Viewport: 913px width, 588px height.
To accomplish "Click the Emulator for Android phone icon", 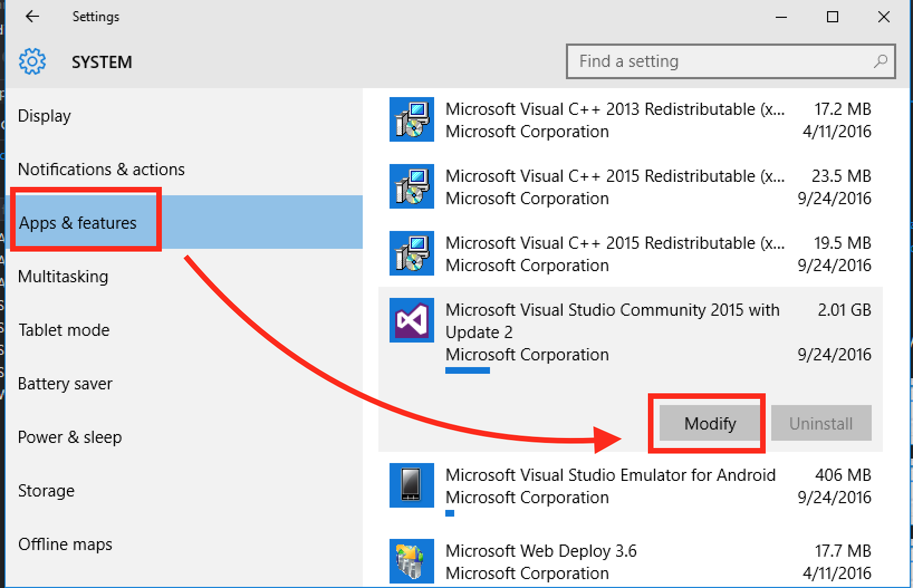I will [412, 485].
